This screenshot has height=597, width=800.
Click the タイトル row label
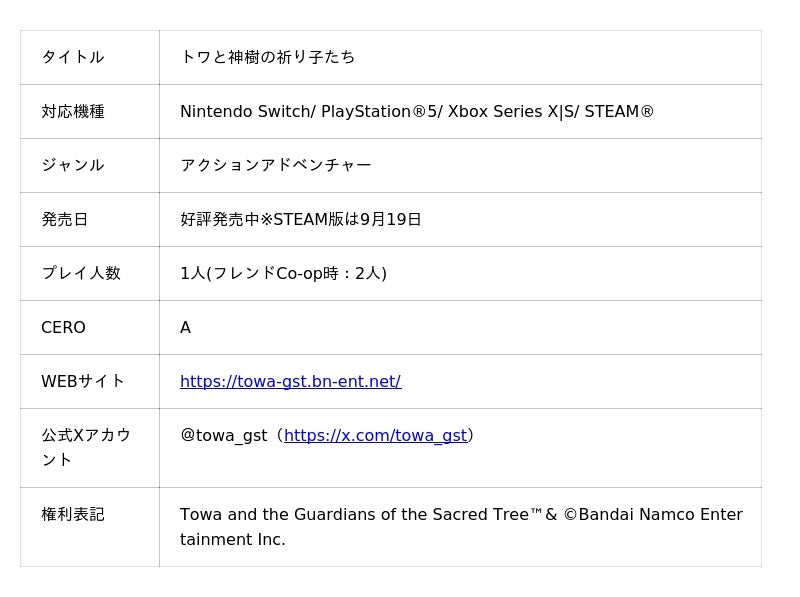tap(72, 57)
